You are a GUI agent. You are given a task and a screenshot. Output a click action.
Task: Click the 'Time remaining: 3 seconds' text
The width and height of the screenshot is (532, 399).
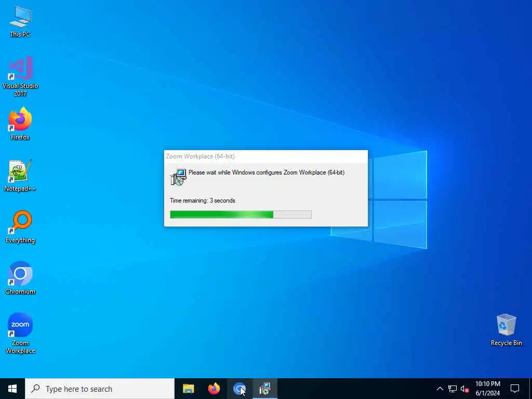[203, 201]
